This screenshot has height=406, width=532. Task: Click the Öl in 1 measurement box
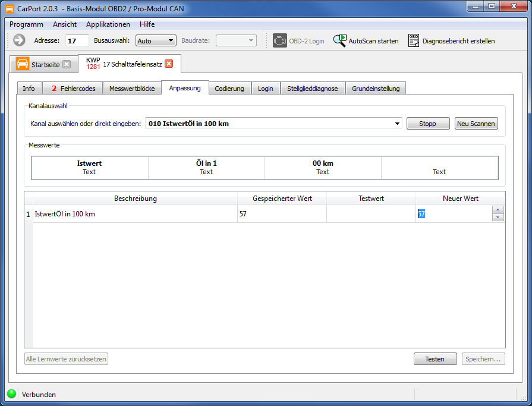click(x=206, y=168)
